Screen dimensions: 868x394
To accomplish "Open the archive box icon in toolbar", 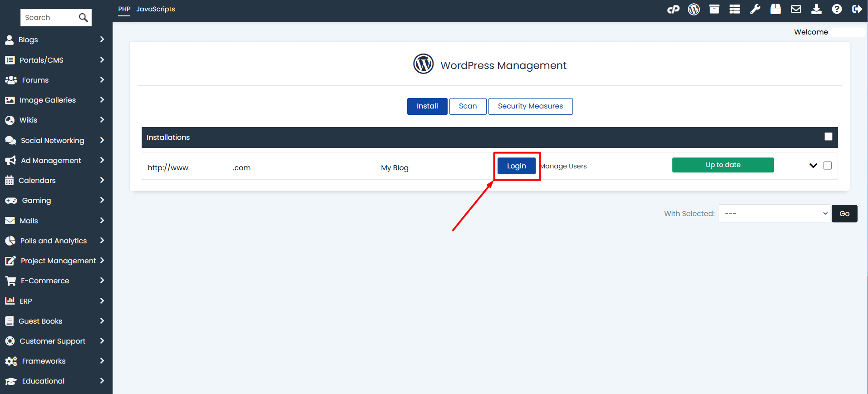I will (x=714, y=9).
